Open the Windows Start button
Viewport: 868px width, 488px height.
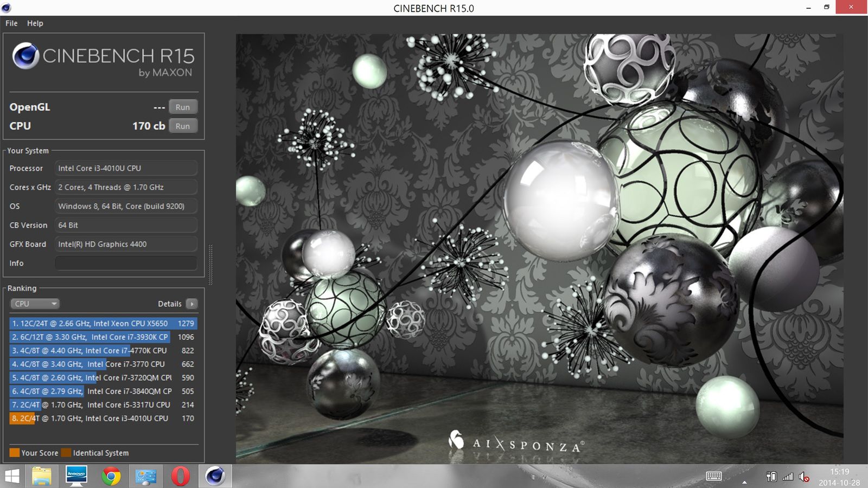tap(12, 477)
